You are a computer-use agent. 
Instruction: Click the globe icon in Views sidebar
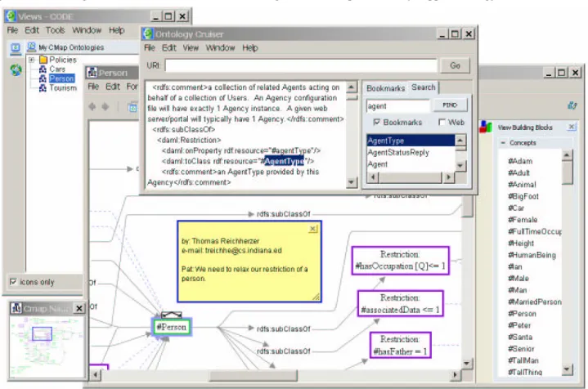[16, 69]
